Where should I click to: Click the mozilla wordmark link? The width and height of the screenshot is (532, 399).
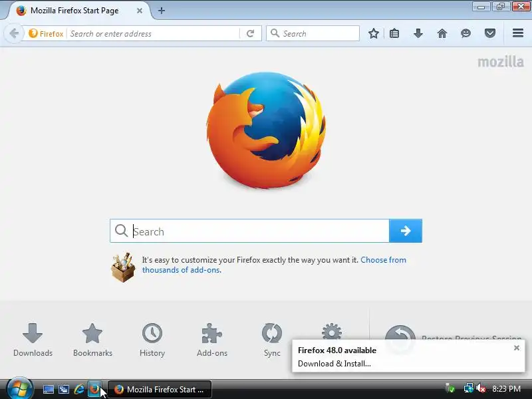point(501,62)
